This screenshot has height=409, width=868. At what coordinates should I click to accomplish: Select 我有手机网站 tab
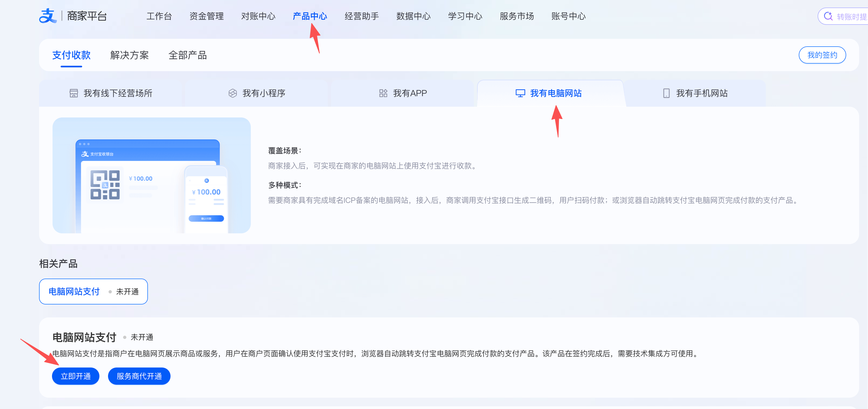pos(695,93)
